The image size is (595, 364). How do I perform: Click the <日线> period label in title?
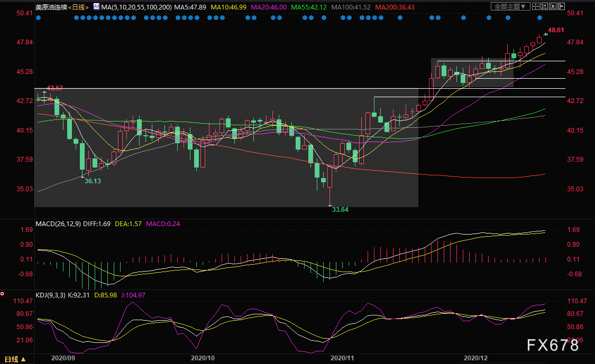pos(79,7)
